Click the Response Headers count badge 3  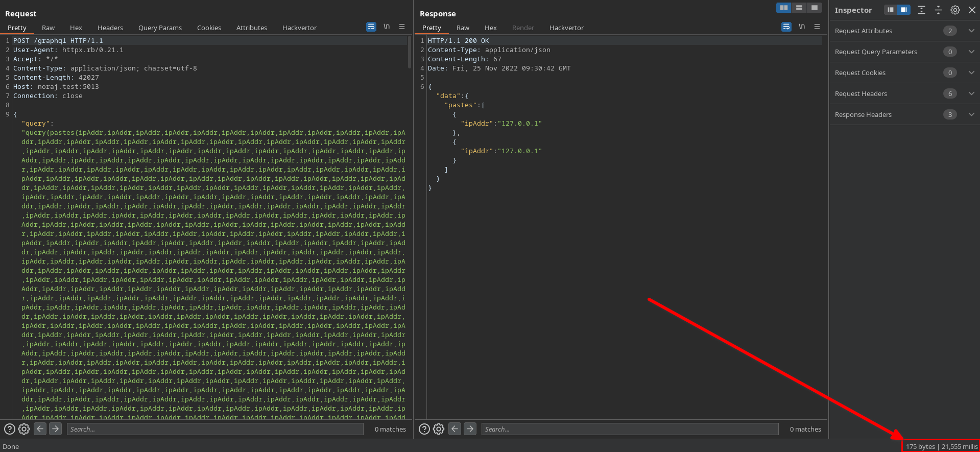[x=950, y=114]
